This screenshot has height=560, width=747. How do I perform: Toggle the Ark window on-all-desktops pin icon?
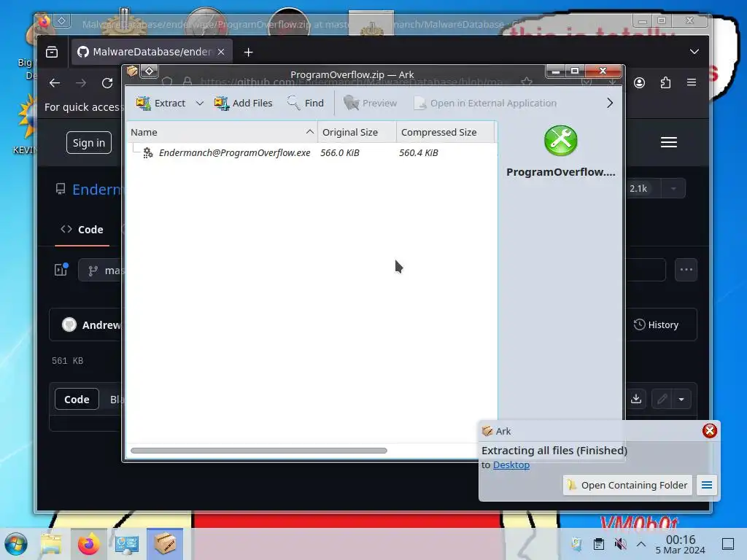tap(149, 71)
